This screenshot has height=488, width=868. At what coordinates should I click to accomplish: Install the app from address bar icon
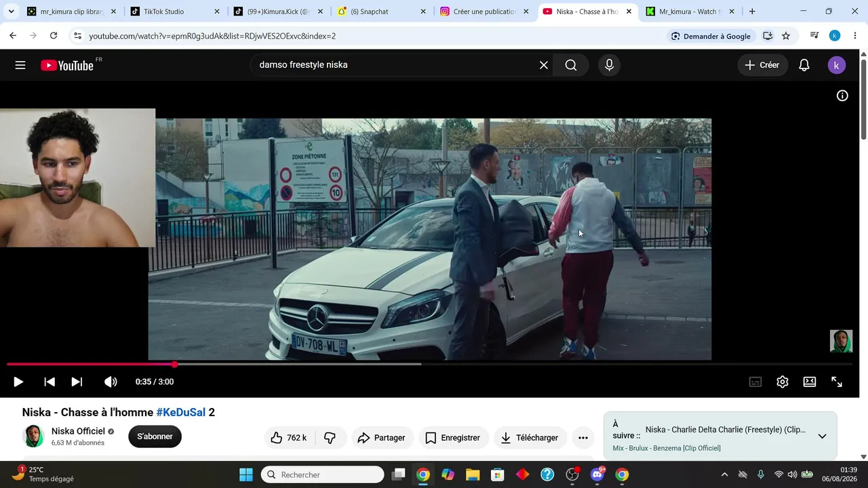768,36
